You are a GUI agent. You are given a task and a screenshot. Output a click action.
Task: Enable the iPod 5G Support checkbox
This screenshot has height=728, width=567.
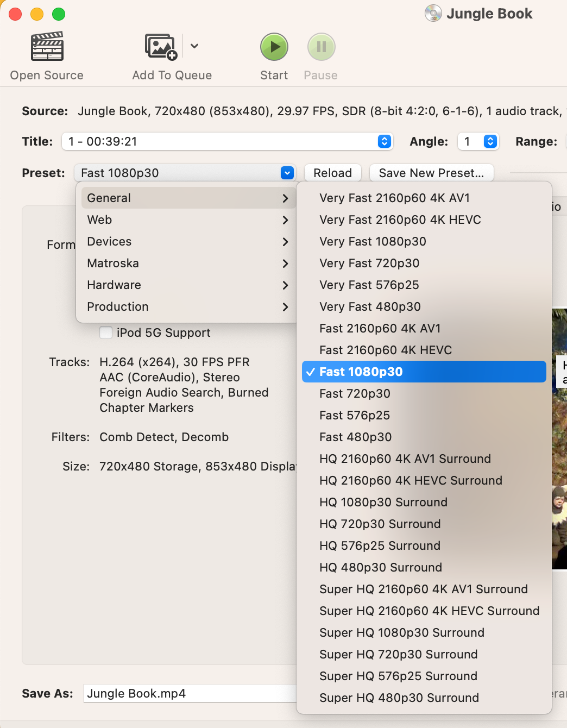[x=106, y=332]
